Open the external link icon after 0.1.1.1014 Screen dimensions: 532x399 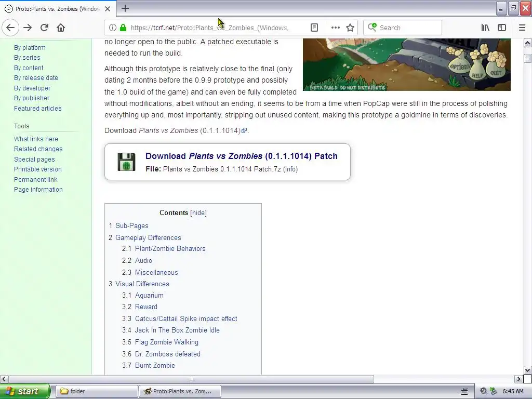244,130
